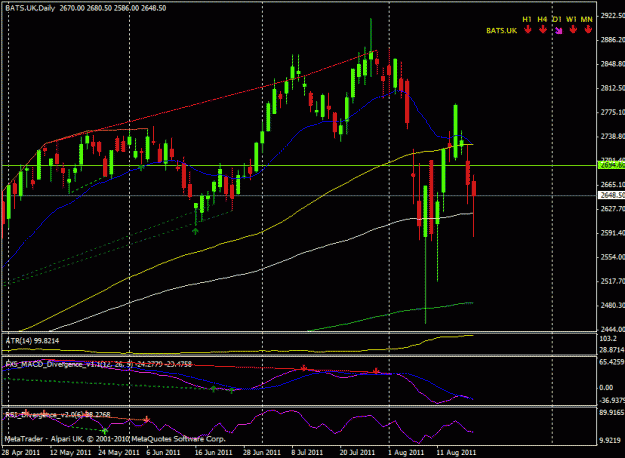Click the 2848.80 price axis label
The height and width of the screenshot is (458, 625).
click(x=613, y=64)
